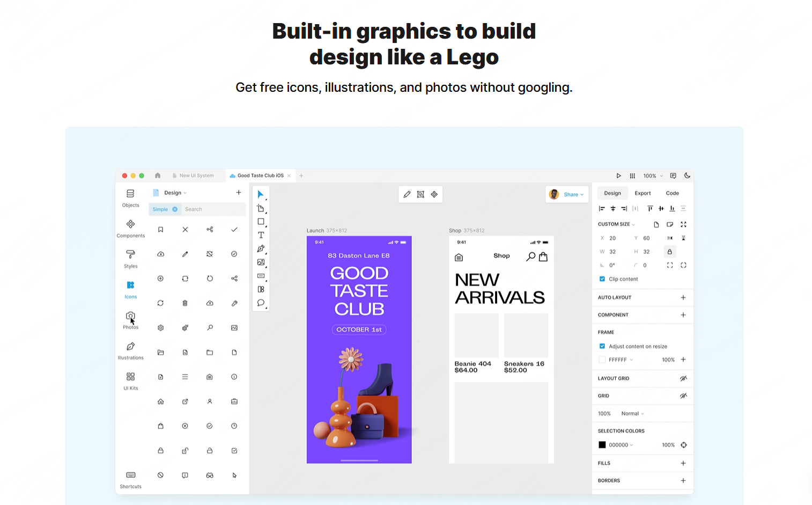Viewport: 812px width, 505px height.
Task: Toggle aspect ratio lock
Action: 669,252
